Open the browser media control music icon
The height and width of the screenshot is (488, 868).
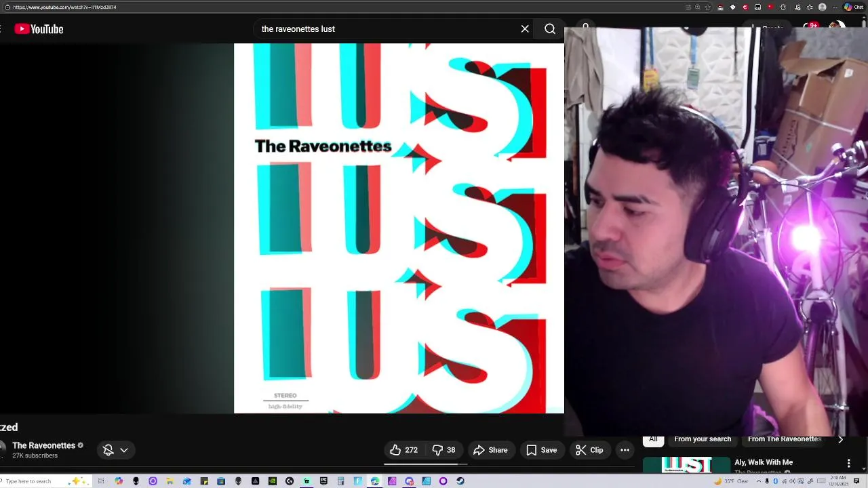click(797, 7)
